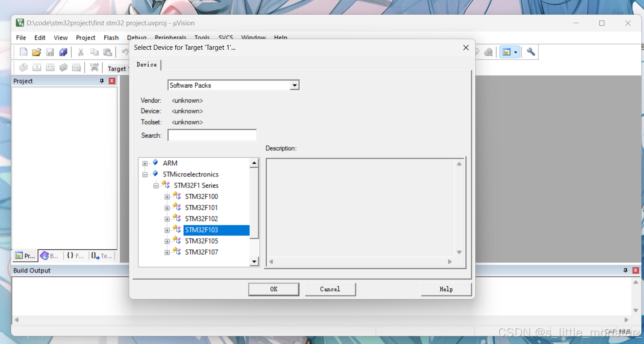This screenshot has height=344, width=644.
Task: Open the Configuration wrench icon
Action: pyautogui.click(x=531, y=52)
